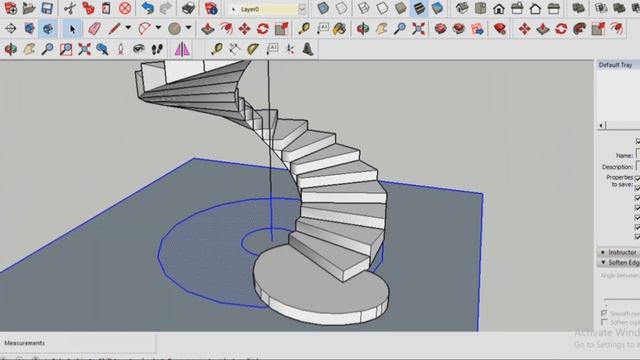Screen dimensions: 640x360
Task: Collapse the Soften Edges panel
Action: point(619,262)
